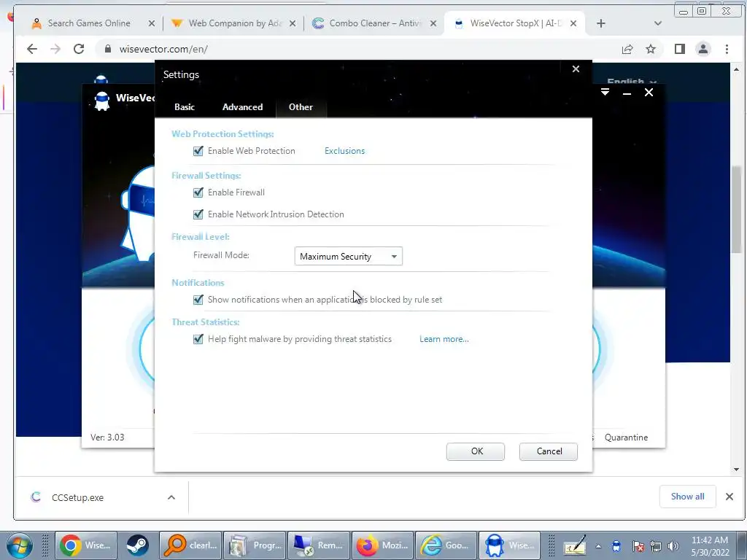Open Steam from the taskbar
Screen dimensions: 747x560
(137, 545)
